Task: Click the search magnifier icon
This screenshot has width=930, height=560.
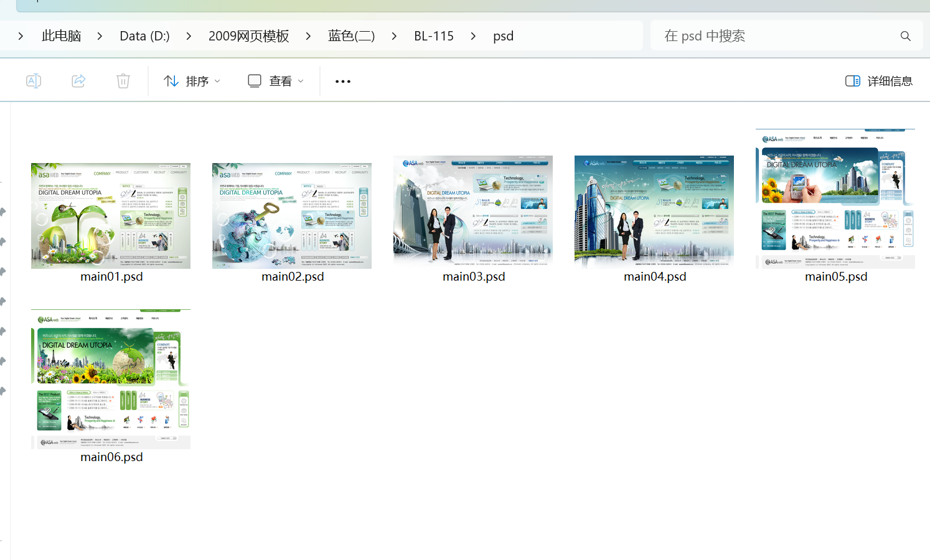Action: [x=906, y=36]
